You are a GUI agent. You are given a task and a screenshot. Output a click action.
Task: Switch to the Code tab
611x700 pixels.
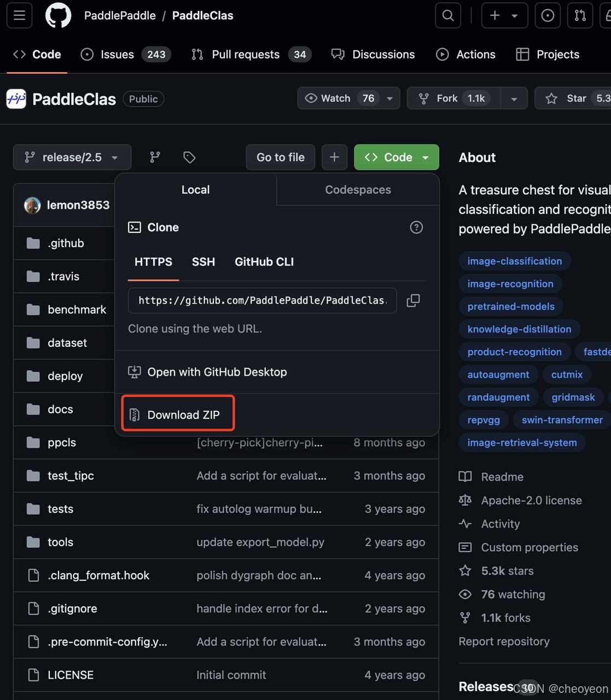click(x=37, y=54)
